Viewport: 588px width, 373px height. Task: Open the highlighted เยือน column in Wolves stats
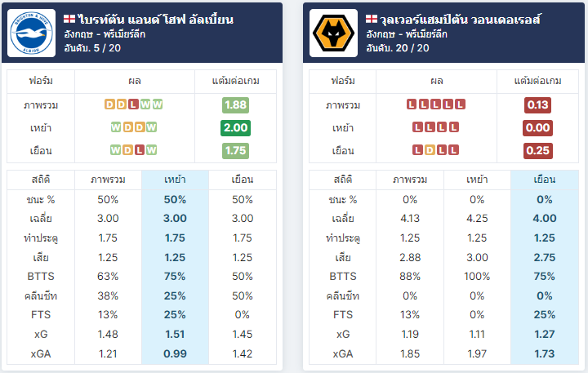tap(545, 180)
